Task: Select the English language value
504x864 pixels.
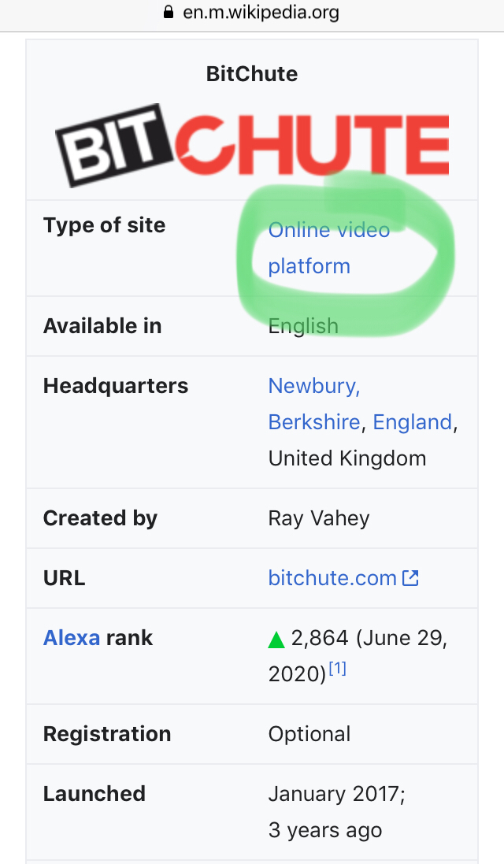Action: point(303,325)
